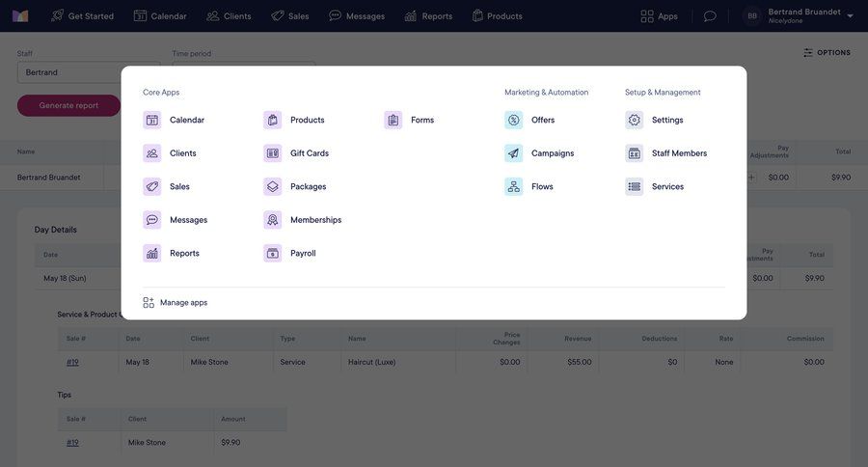
Task: Open the Packages app icon
Action: 272,186
